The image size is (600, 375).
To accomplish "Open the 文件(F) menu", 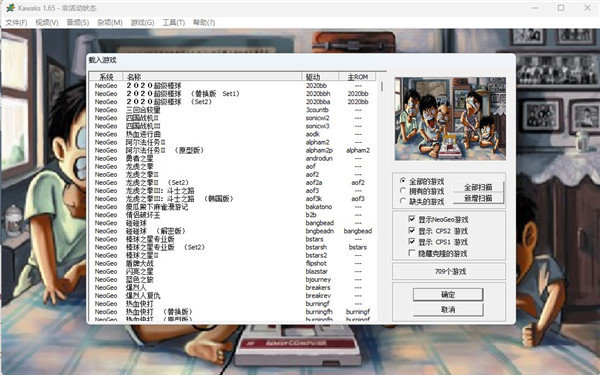I will pyautogui.click(x=16, y=23).
